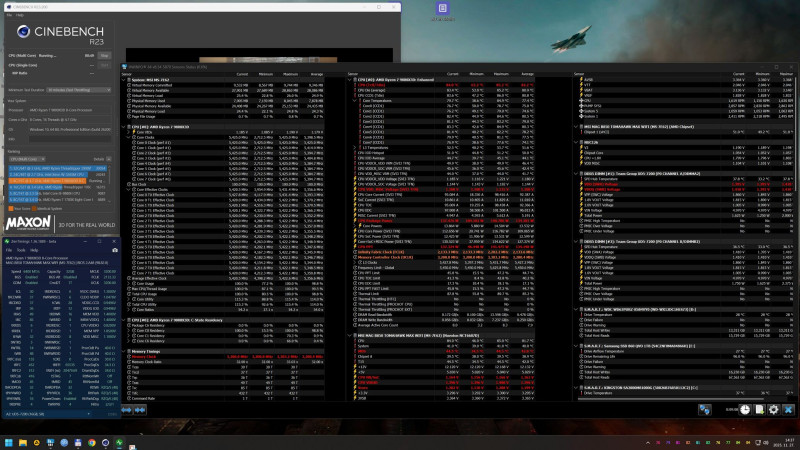Open ZenTimings Help menu

click(34, 250)
